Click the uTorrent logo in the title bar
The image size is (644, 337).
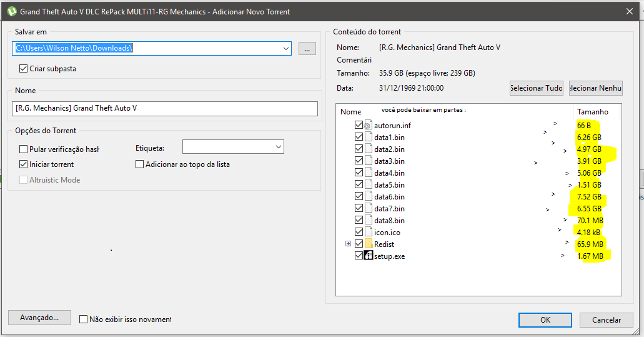point(11,11)
